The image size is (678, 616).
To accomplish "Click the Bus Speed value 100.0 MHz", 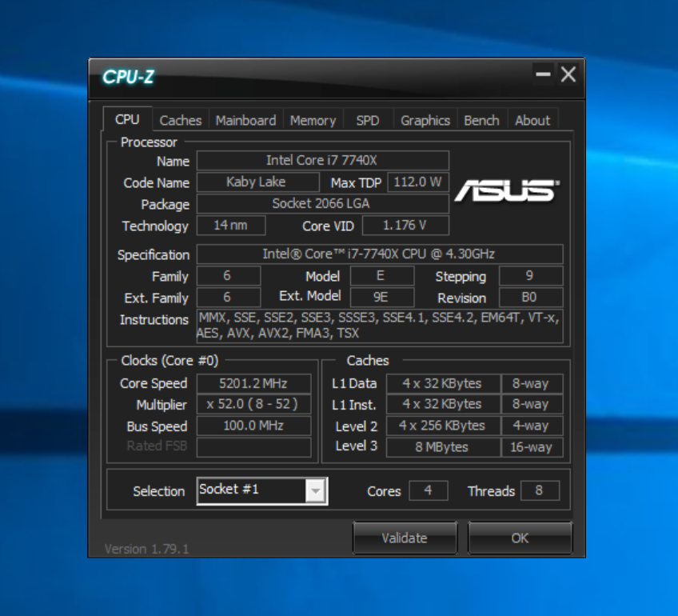I will (253, 426).
